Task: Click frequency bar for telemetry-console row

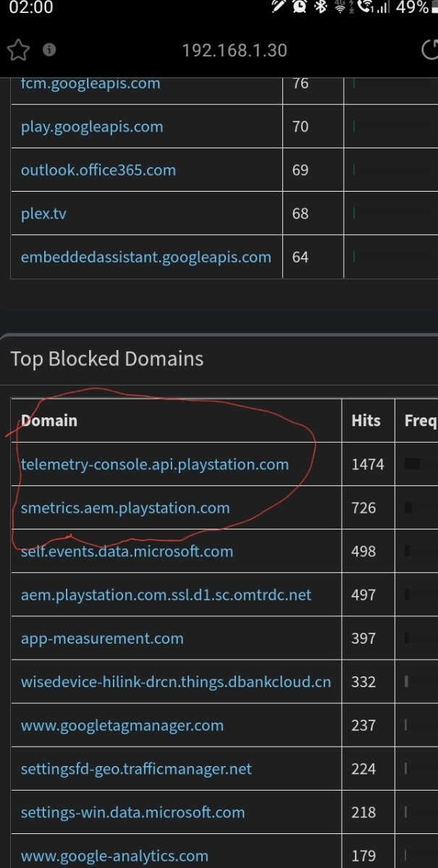Action: 412,464
